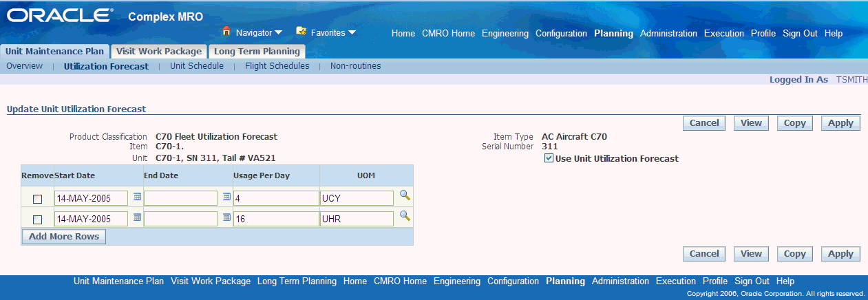Open calendar for second row End Date
Image resolution: width=868 pixels, height=300 pixels.
(x=226, y=218)
